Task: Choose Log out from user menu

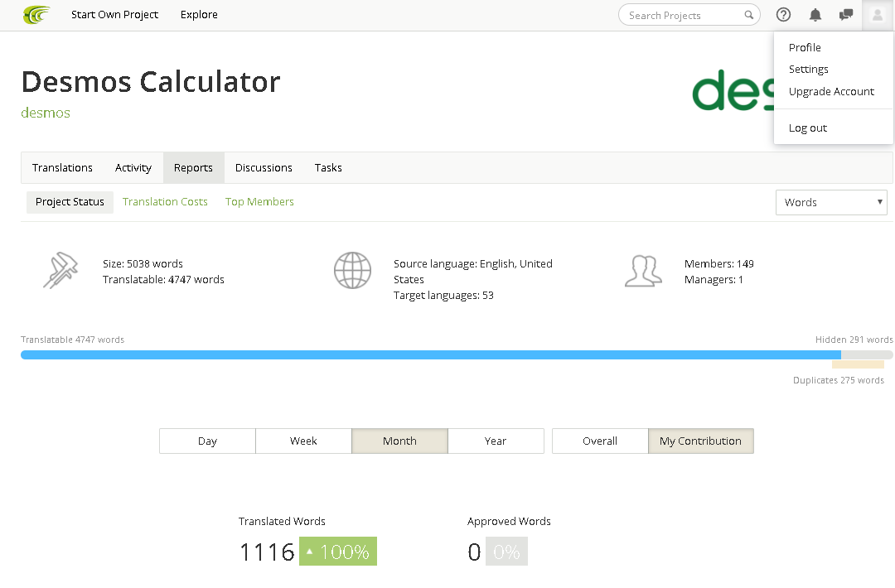Action: click(808, 128)
